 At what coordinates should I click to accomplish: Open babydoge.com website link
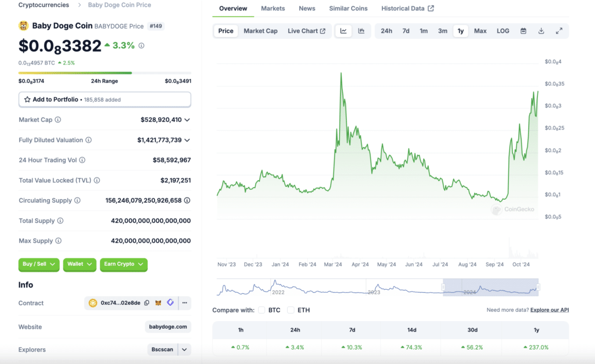click(168, 326)
